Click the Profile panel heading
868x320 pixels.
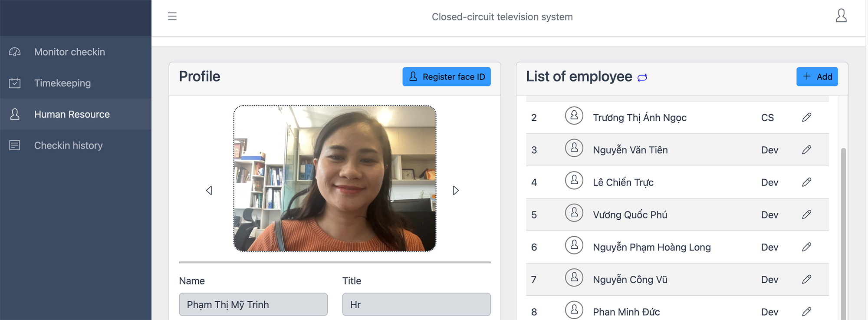[x=200, y=76]
